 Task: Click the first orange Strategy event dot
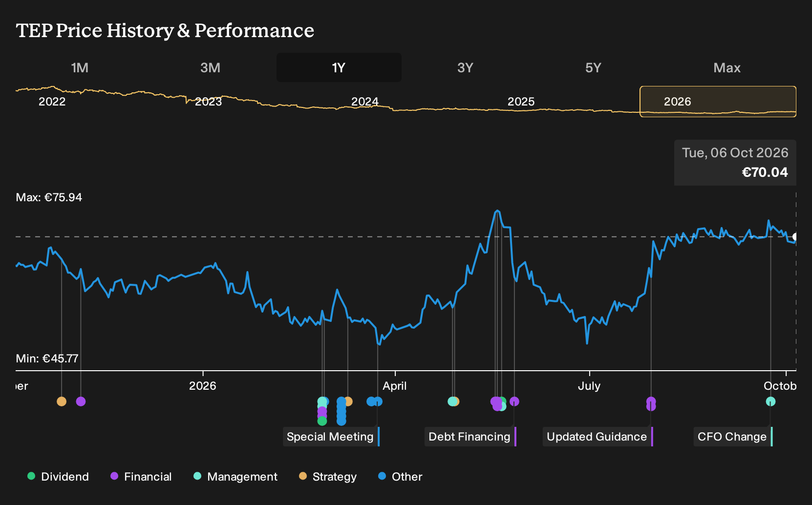(x=62, y=401)
